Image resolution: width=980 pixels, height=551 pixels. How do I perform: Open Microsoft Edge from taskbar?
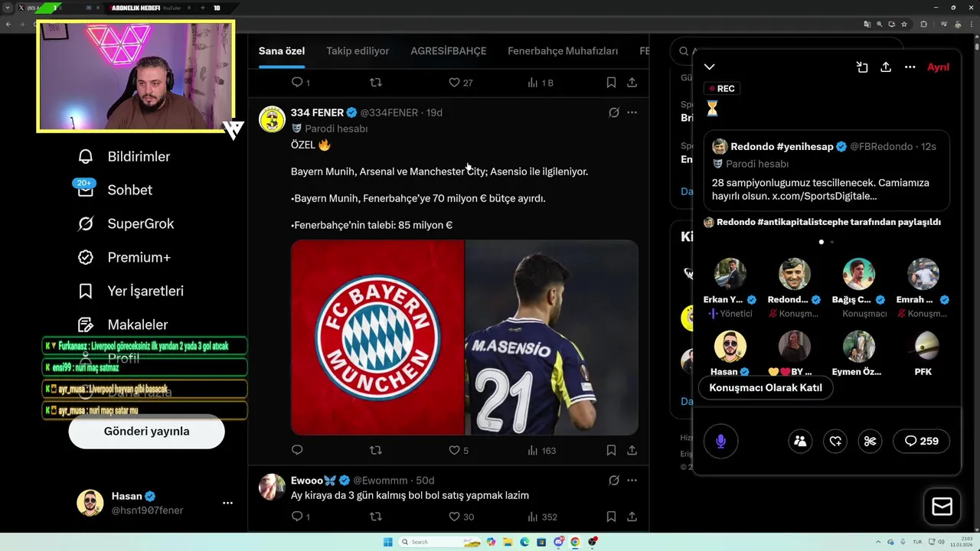(x=524, y=542)
